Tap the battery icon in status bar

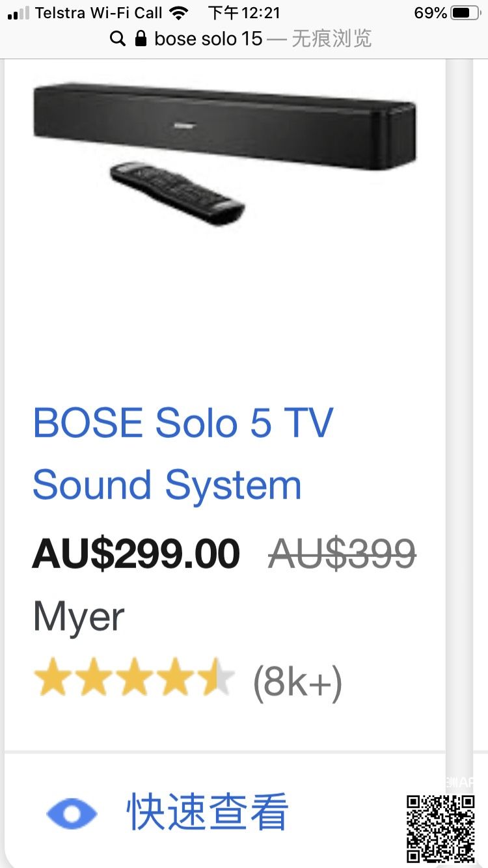(x=465, y=13)
